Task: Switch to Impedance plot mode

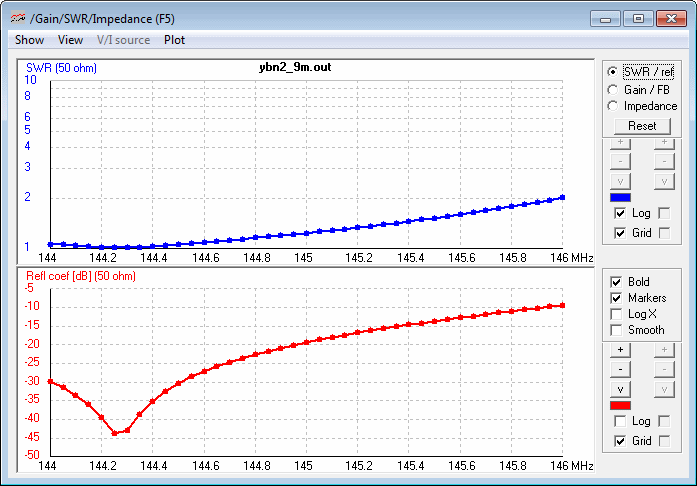Action: [x=613, y=106]
